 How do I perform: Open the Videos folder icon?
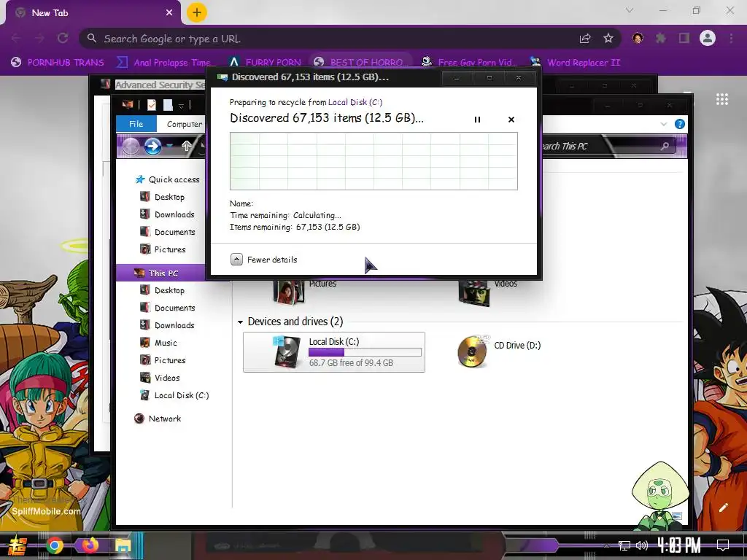click(x=474, y=292)
